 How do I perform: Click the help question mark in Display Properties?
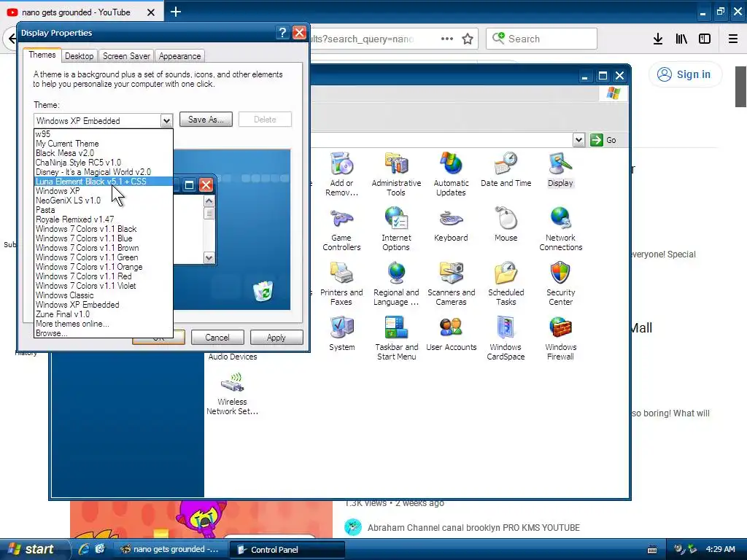click(x=282, y=32)
